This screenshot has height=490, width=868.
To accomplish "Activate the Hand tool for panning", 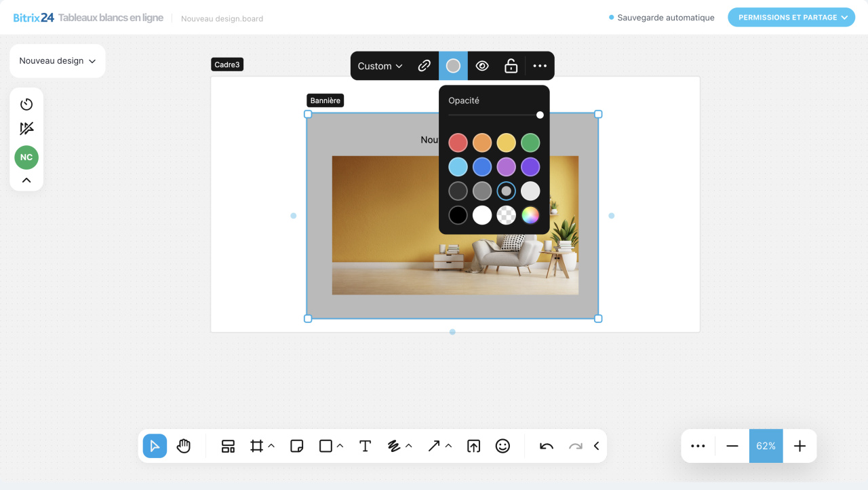I will 183,446.
